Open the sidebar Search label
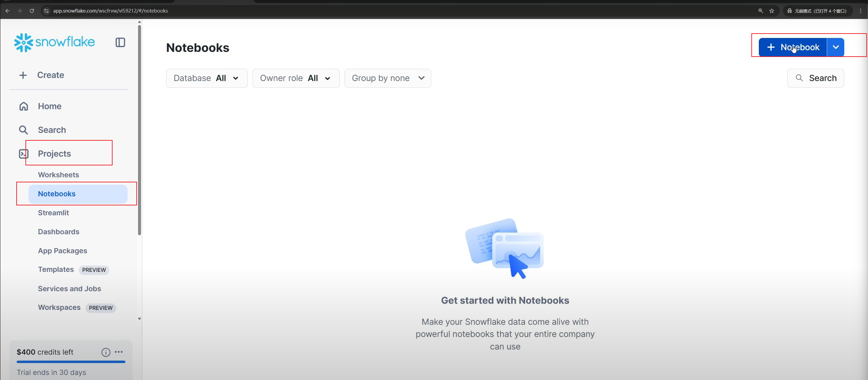Image resolution: width=868 pixels, height=380 pixels. click(52, 130)
